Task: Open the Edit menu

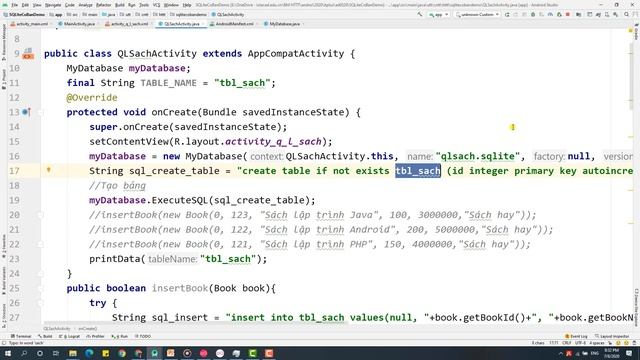Action: 25,5
